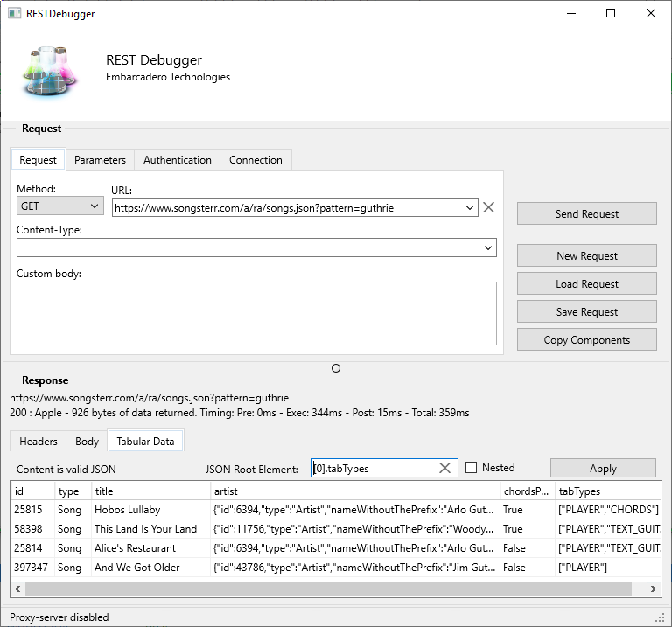The image size is (672, 627).
Task: Click the New Request button
Action: (587, 255)
